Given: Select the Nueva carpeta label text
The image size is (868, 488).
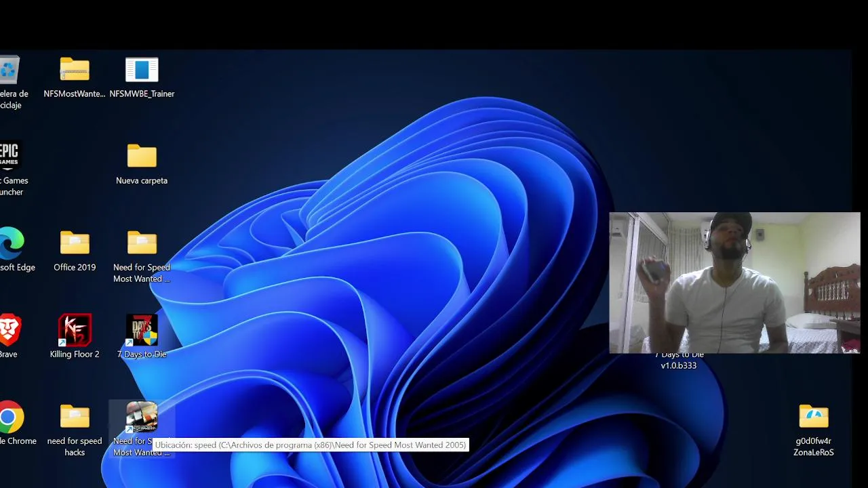Looking at the screenshot, I should point(142,180).
